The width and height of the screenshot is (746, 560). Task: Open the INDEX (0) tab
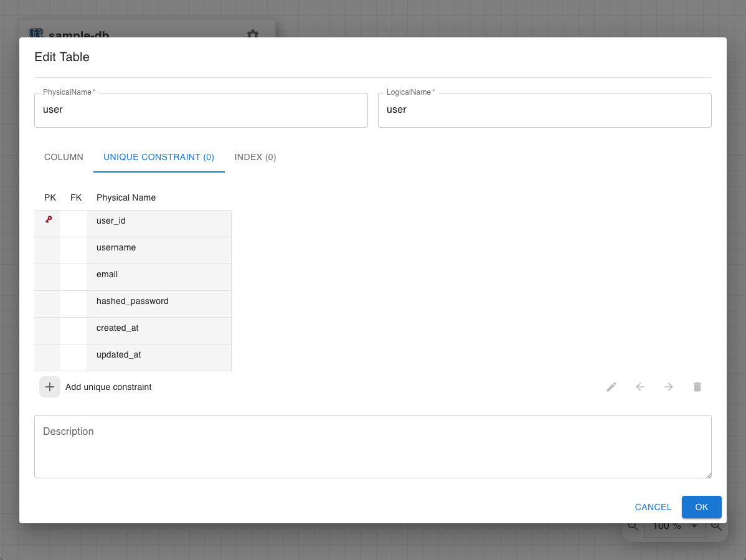point(255,157)
